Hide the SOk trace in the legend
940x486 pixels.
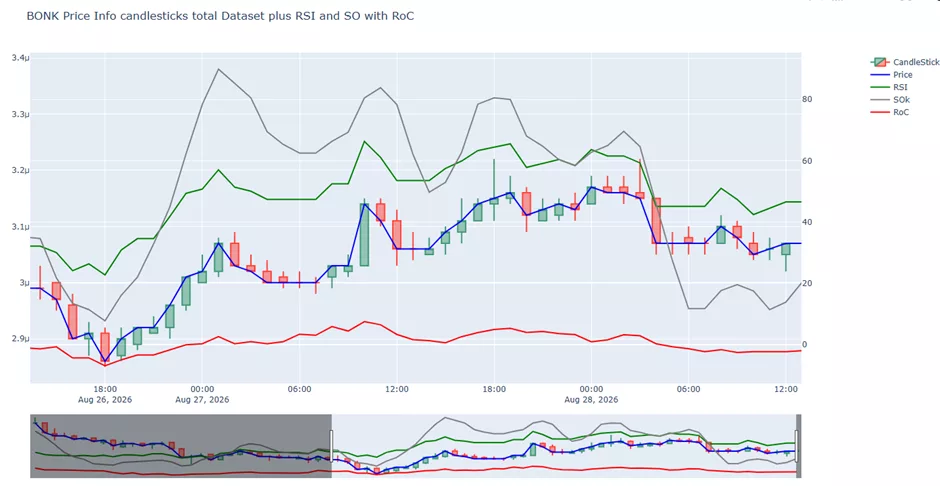point(890,100)
